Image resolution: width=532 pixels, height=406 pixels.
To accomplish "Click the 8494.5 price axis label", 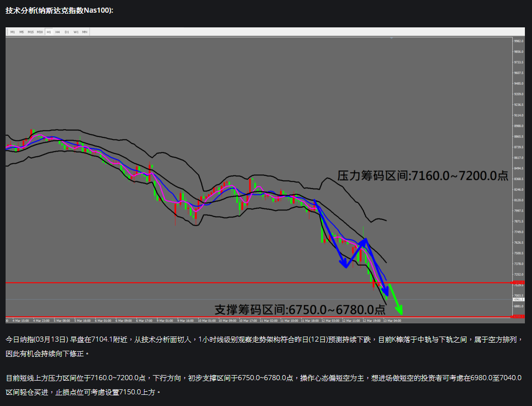I will (x=519, y=168).
